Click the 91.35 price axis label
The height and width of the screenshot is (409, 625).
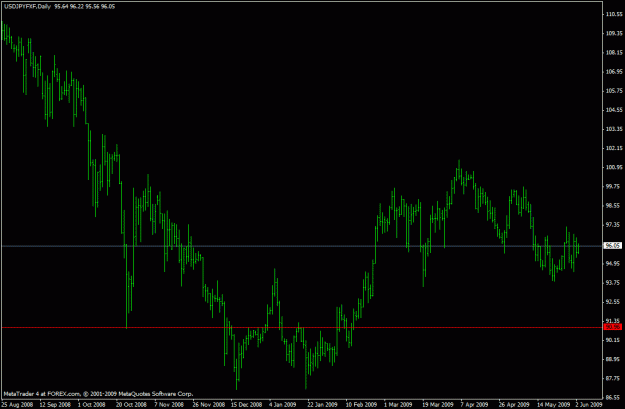click(x=613, y=321)
